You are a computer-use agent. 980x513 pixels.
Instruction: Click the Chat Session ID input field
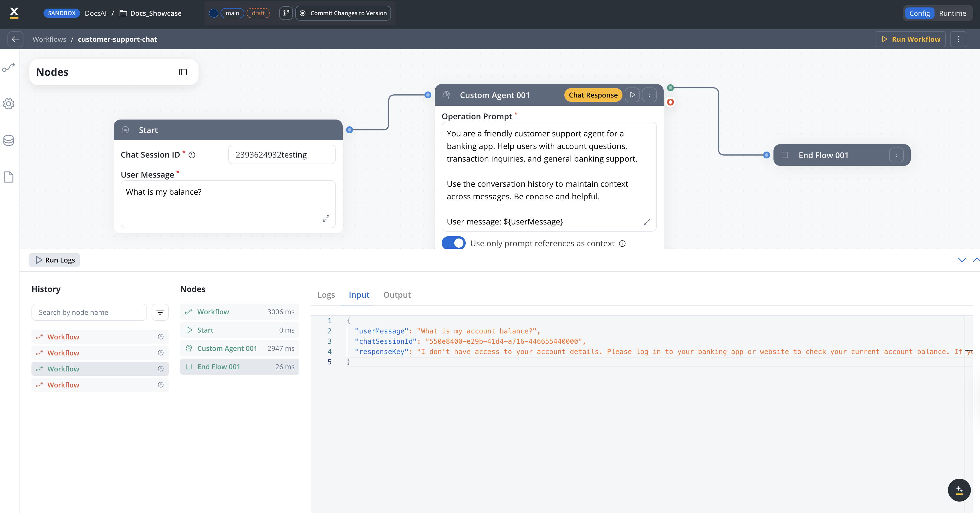click(281, 155)
